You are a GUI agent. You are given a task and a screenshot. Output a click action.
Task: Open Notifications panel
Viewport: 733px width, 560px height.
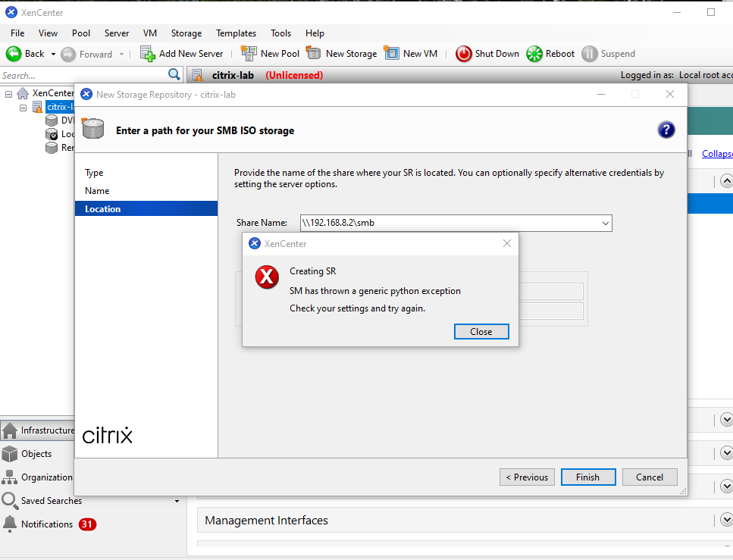point(47,524)
